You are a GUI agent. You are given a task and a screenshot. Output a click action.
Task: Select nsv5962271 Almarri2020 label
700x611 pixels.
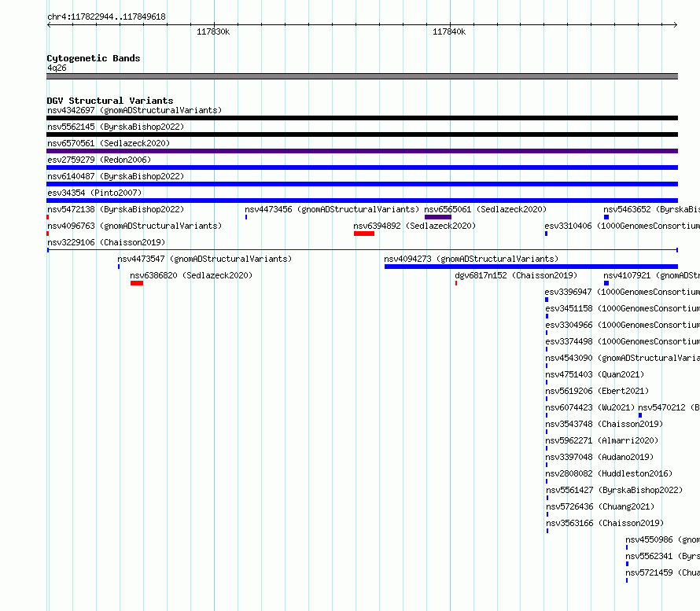pyautogui.click(x=602, y=440)
